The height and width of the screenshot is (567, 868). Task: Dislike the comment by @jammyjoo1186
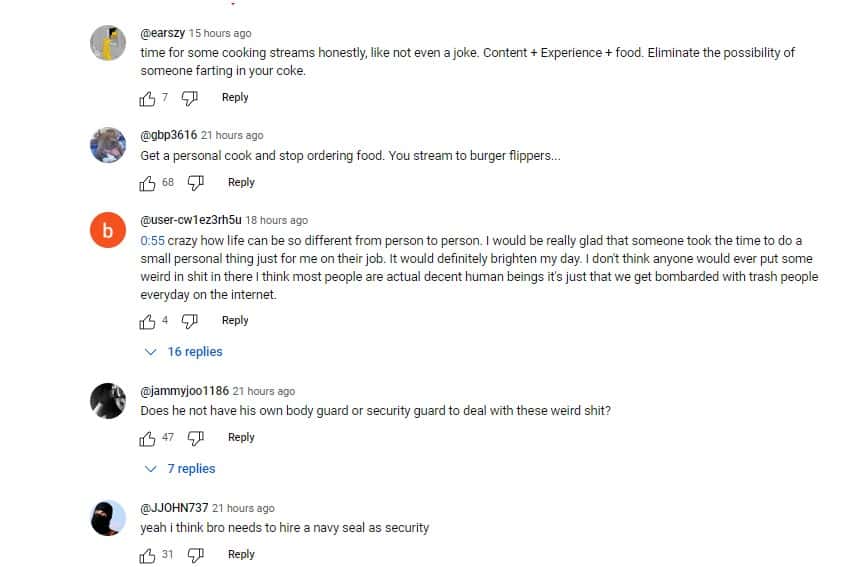[196, 438]
